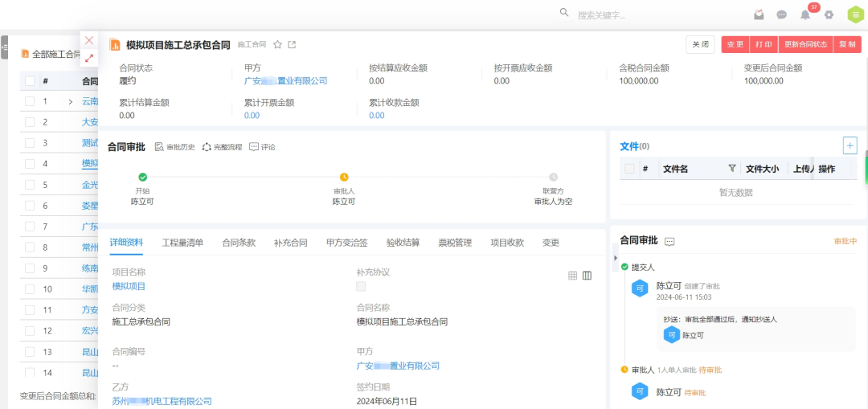Star the contract as a favorite

coord(277,45)
